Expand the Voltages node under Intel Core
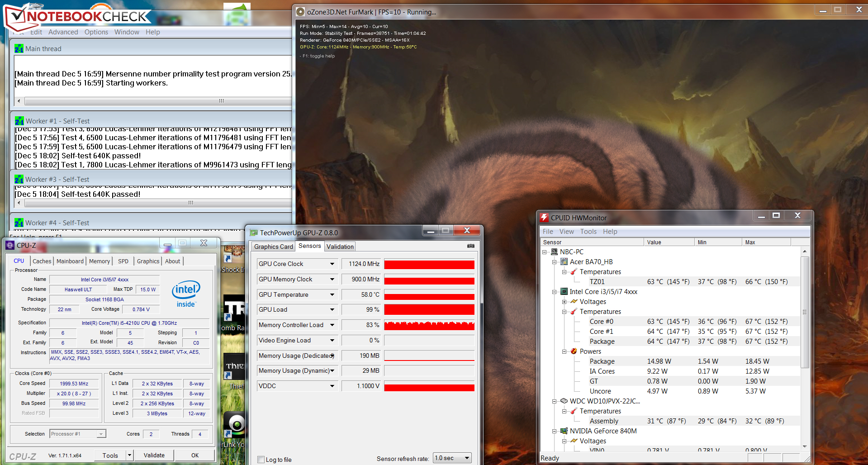This screenshot has height=465, width=868. pyautogui.click(x=564, y=302)
